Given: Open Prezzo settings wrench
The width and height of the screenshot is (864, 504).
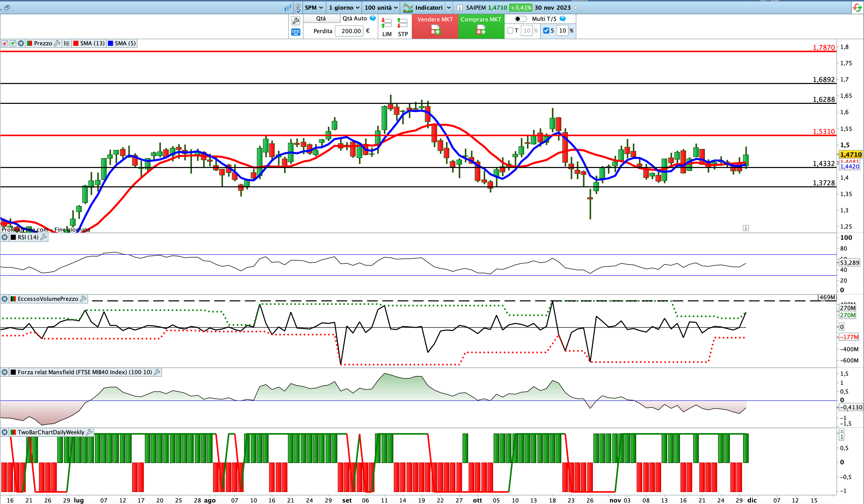Looking at the screenshot, I should coord(57,43).
